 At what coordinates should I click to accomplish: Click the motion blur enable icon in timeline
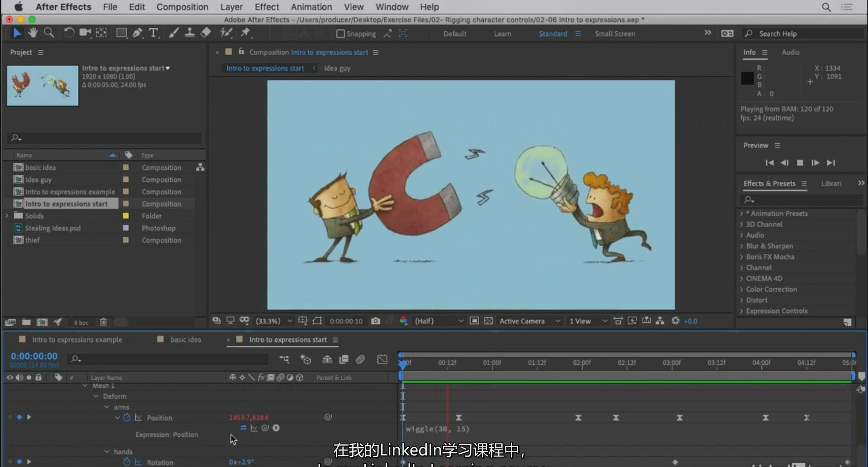click(360, 359)
